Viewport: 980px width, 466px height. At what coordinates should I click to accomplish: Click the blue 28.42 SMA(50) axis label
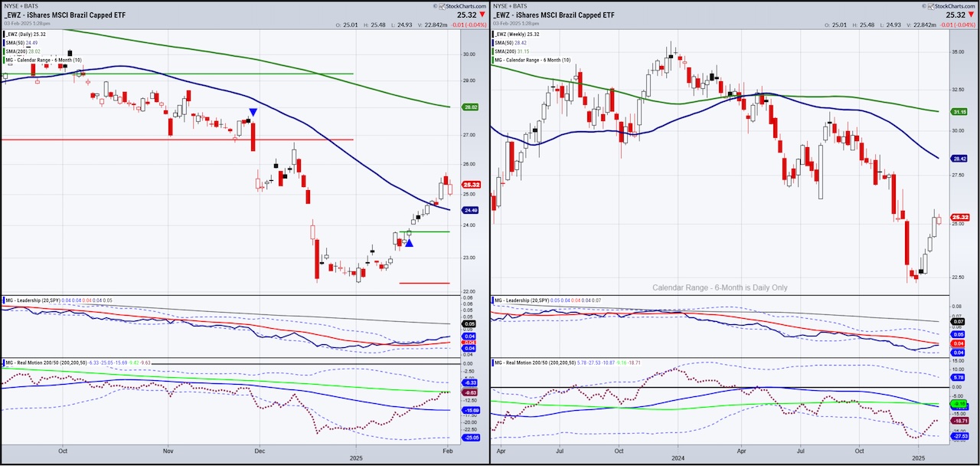(958, 159)
